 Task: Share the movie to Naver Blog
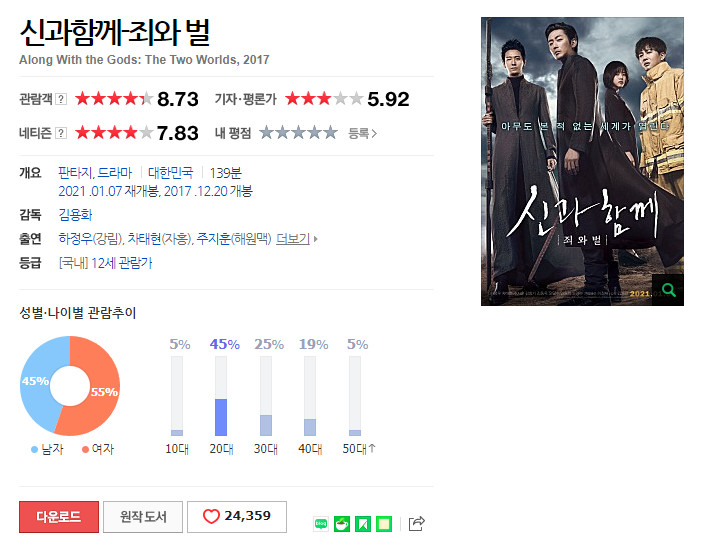coord(321,524)
